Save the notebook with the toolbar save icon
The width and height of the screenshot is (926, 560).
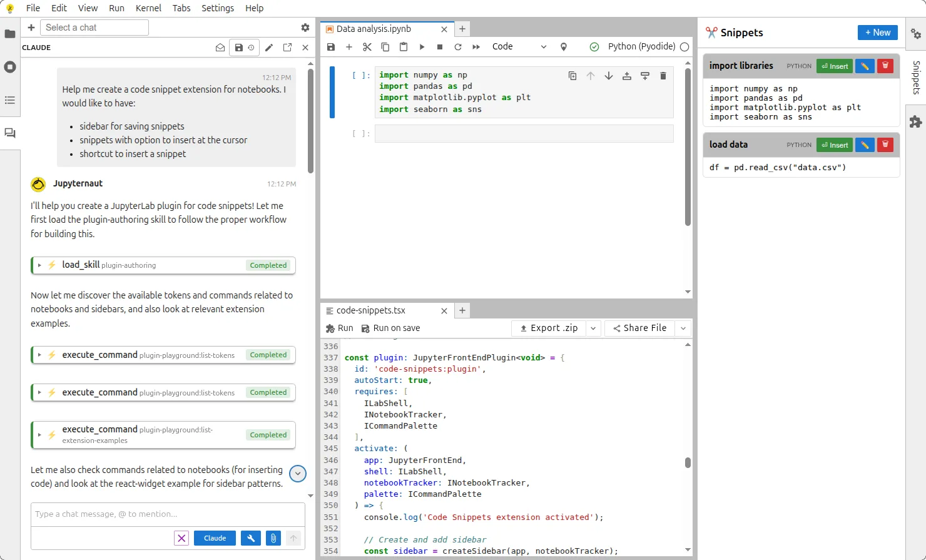pos(331,47)
